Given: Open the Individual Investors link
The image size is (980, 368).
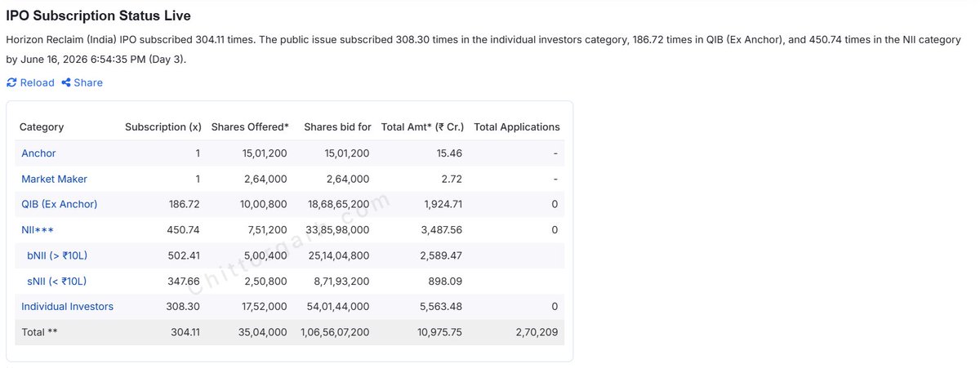Looking at the screenshot, I should point(67,307).
